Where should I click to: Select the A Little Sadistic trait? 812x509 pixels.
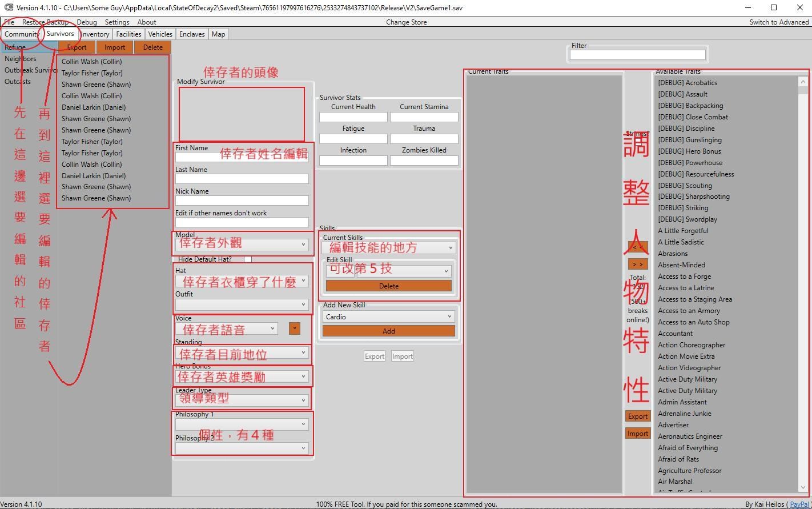point(681,242)
